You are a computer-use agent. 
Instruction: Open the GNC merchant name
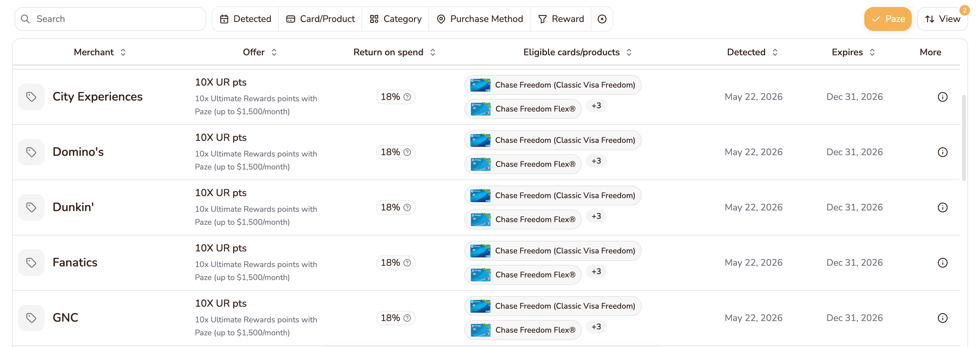[66, 318]
